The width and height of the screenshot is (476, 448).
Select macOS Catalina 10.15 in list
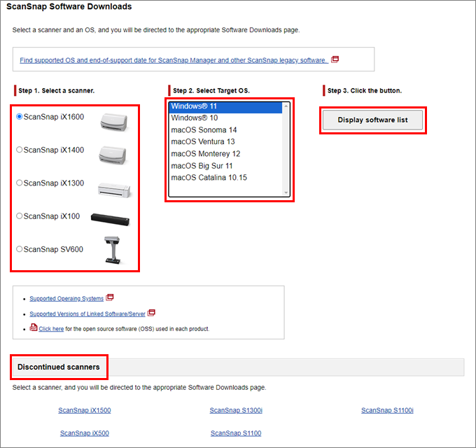click(x=225, y=178)
